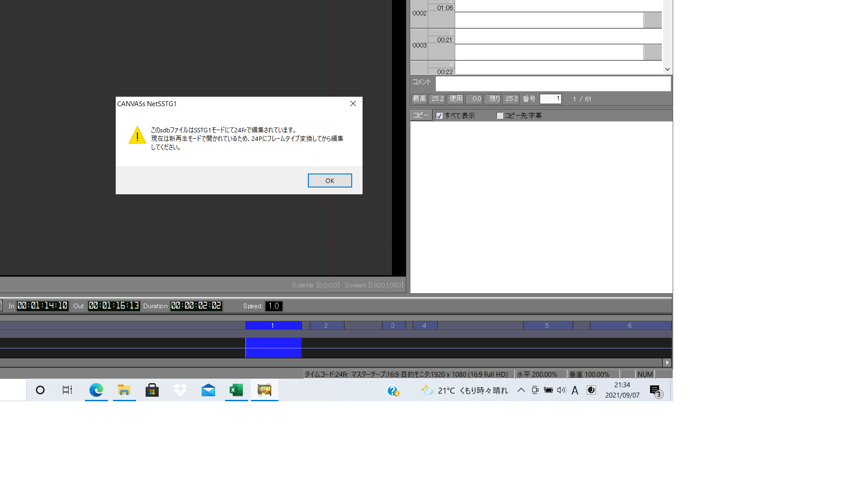This screenshot has width=868, height=488.
Task: Click the 最高 label box
Action: [419, 99]
